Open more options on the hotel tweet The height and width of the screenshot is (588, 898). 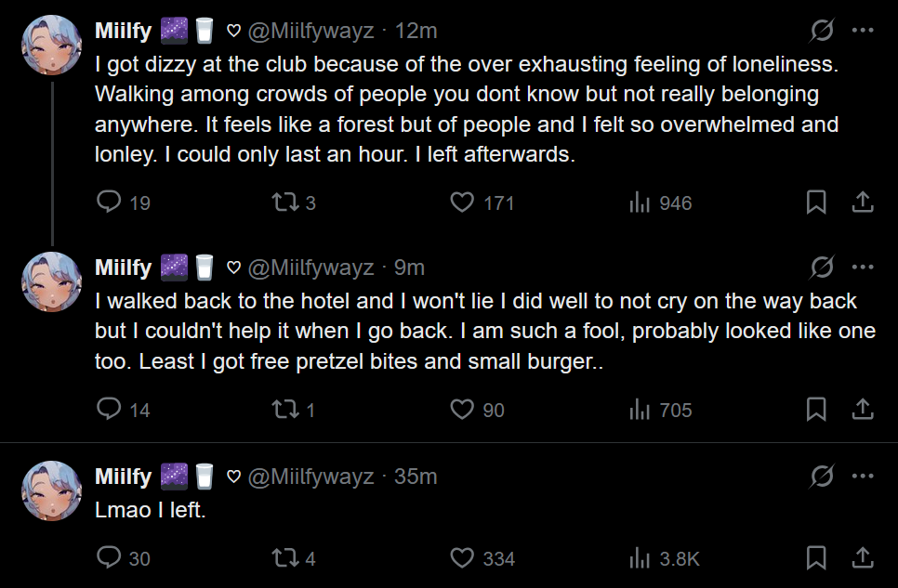click(x=863, y=268)
